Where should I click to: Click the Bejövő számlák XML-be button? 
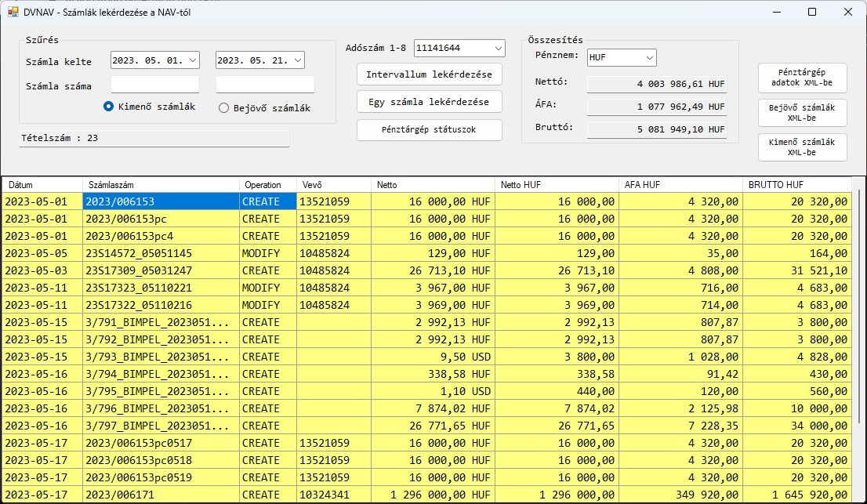coord(802,112)
